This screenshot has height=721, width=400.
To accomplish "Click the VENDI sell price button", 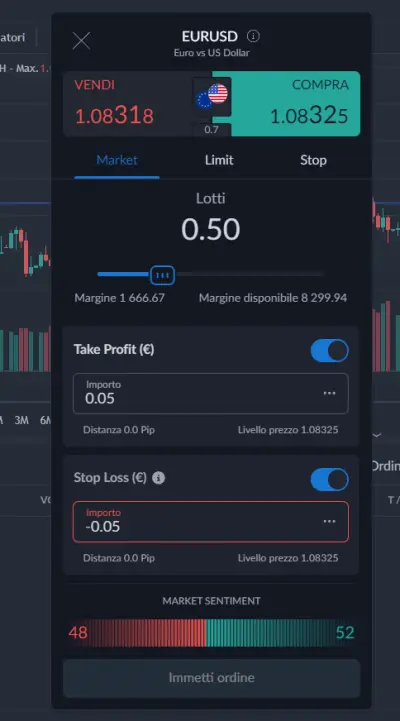I will pyautogui.click(x=133, y=103).
